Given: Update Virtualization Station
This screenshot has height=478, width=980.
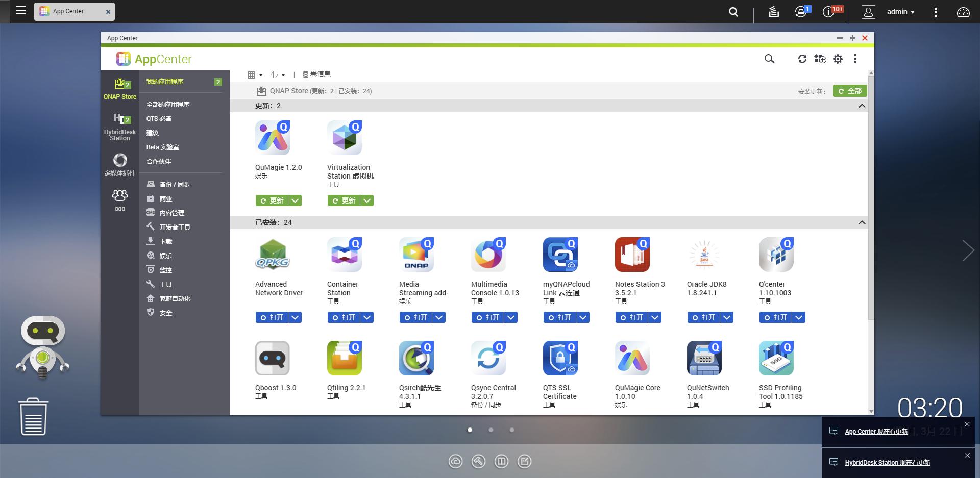Looking at the screenshot, I should 344,200.
